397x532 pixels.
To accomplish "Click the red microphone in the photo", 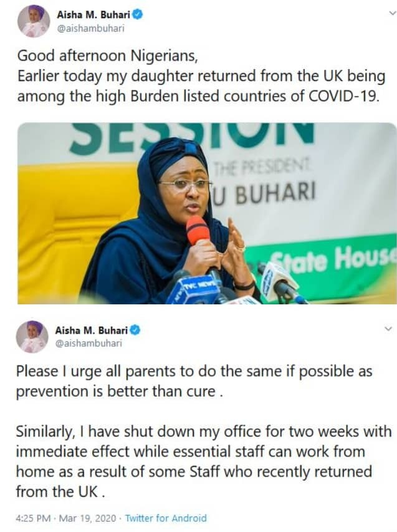I will tap(199, 230).
